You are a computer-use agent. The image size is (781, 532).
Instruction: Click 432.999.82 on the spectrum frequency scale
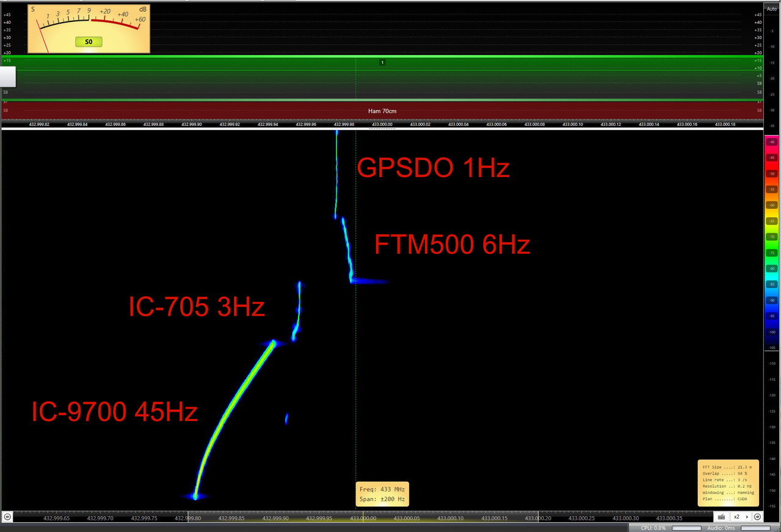pos(39,124)
